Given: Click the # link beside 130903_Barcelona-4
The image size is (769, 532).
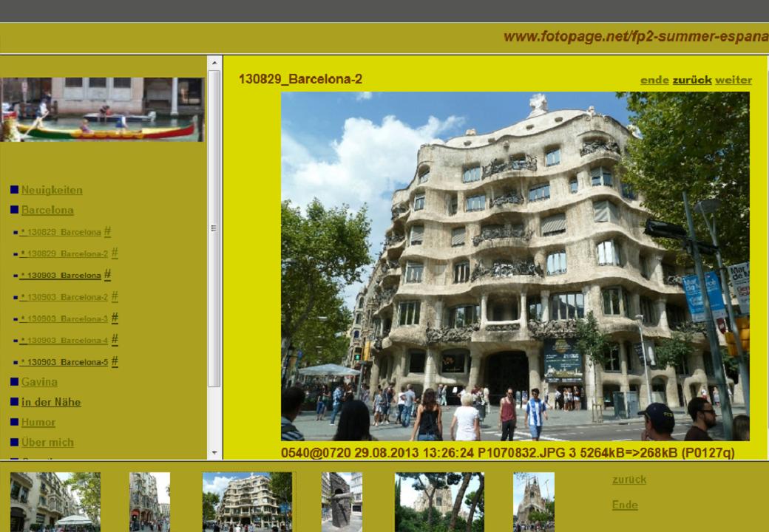Looking at the screenshot, I should (115, 339).
